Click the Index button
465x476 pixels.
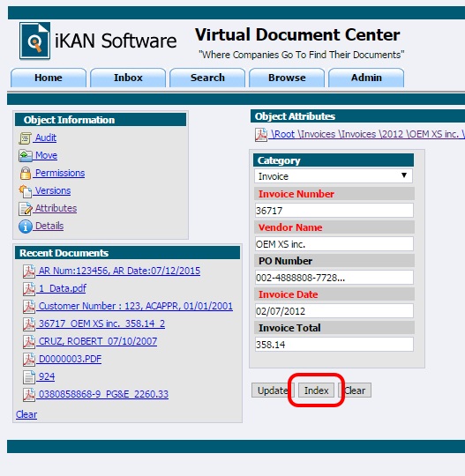click(x=316, y=390)
